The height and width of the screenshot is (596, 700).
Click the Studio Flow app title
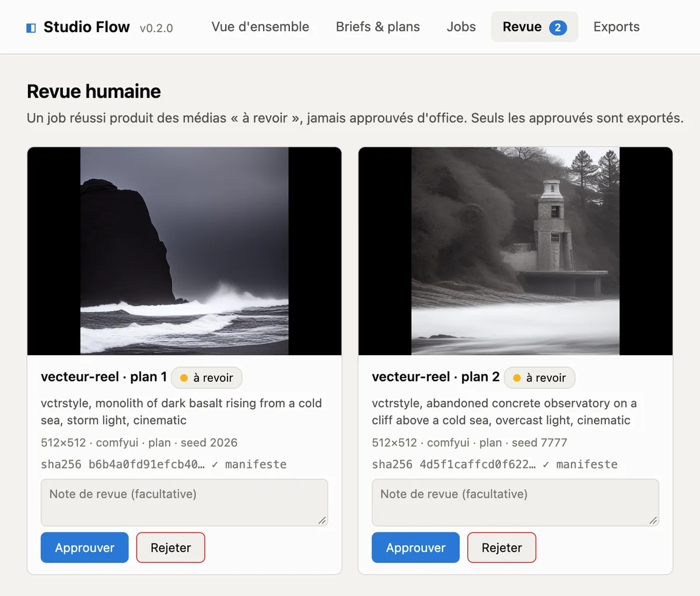click(86, 27)
